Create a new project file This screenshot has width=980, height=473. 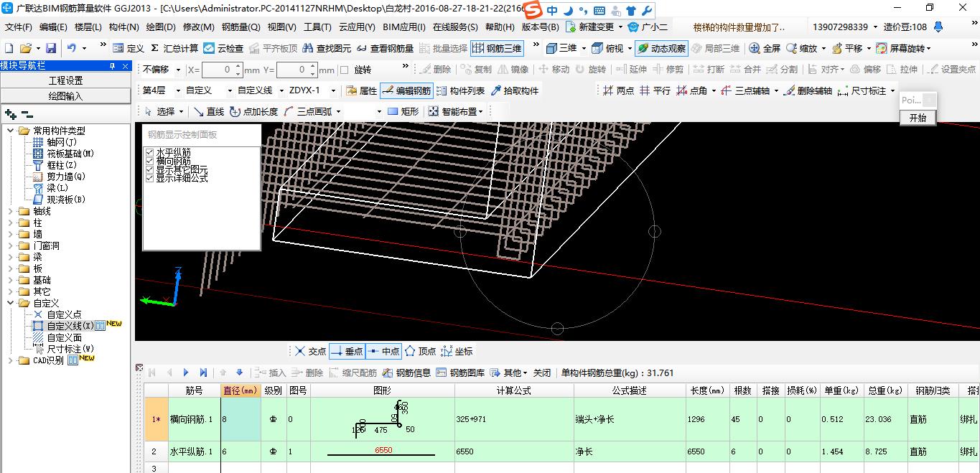click(9, 48)
